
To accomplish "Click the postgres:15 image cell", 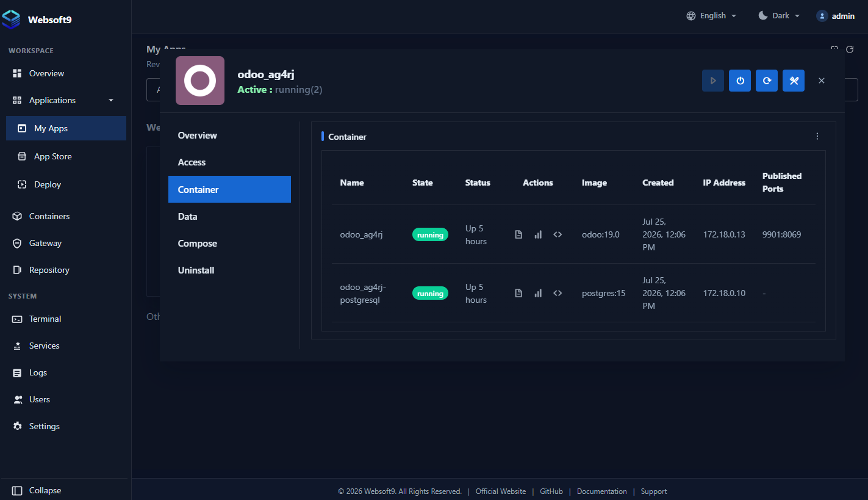I will tap(604, 293).
